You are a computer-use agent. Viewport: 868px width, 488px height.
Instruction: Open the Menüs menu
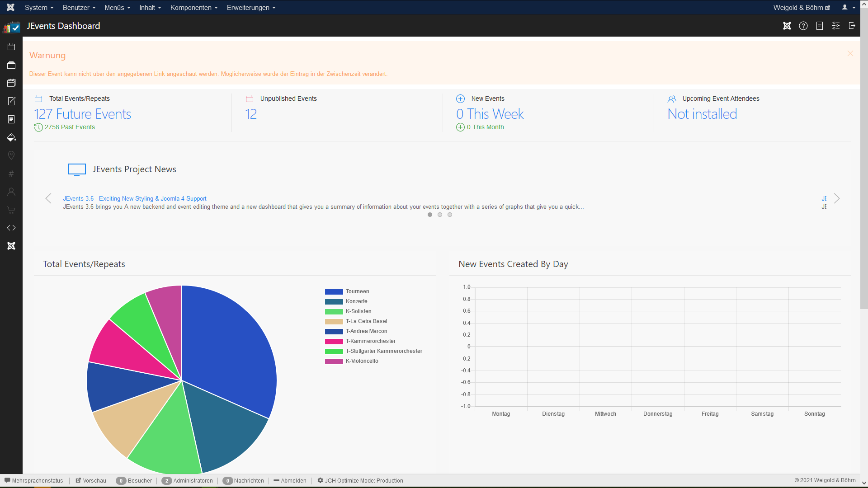click(x=117, y=8)
